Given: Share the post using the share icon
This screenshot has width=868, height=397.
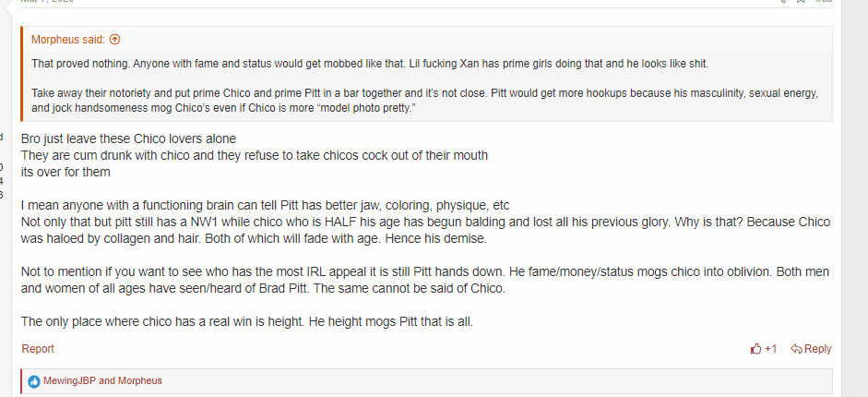Looking at the screenshot, I should click(783, 2).
